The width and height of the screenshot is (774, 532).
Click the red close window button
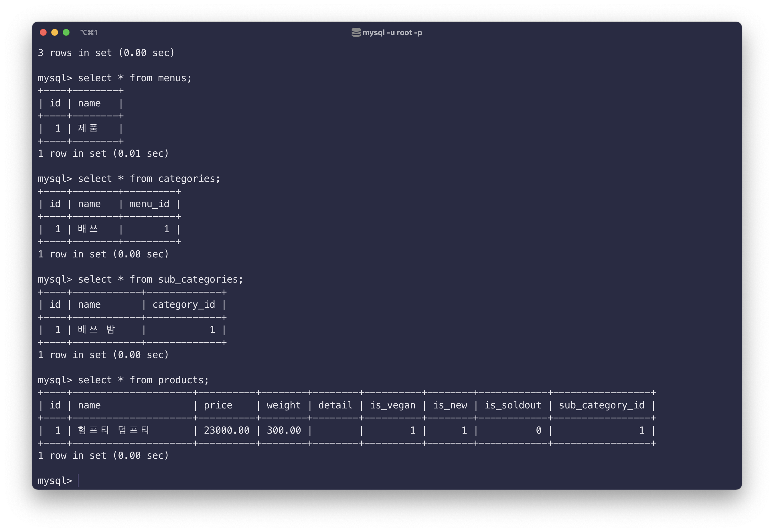[43, 32]
